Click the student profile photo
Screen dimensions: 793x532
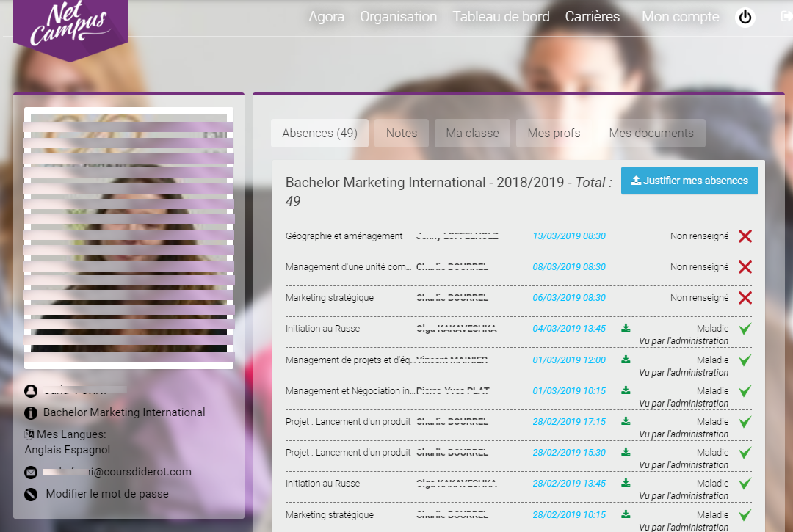128,238
